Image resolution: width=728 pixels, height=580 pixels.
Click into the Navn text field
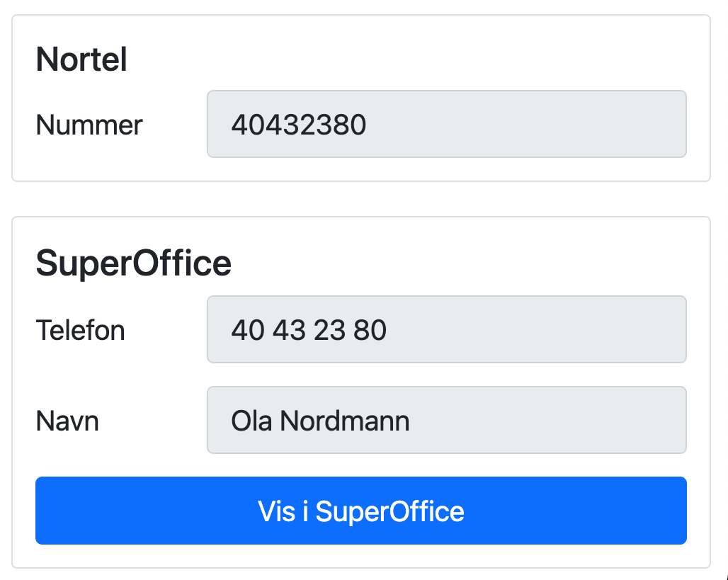pyautogui.click(x=446, y=421)
